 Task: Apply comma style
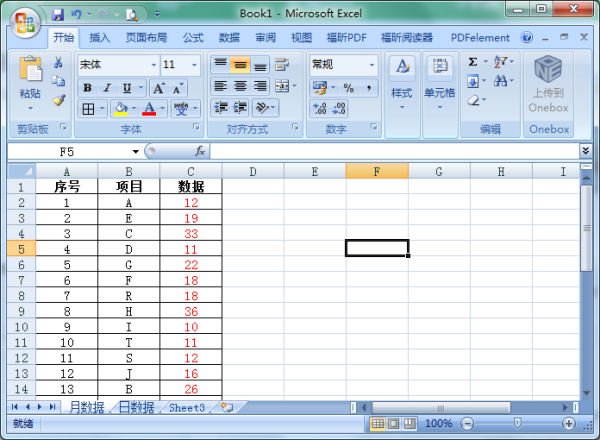[x=368, y=88]
